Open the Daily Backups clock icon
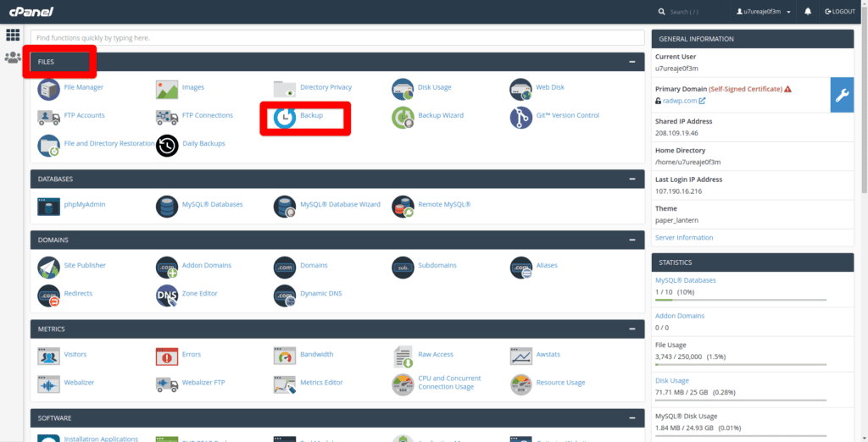The width and height of the screenshot is (868, 442). click(167, 145)
